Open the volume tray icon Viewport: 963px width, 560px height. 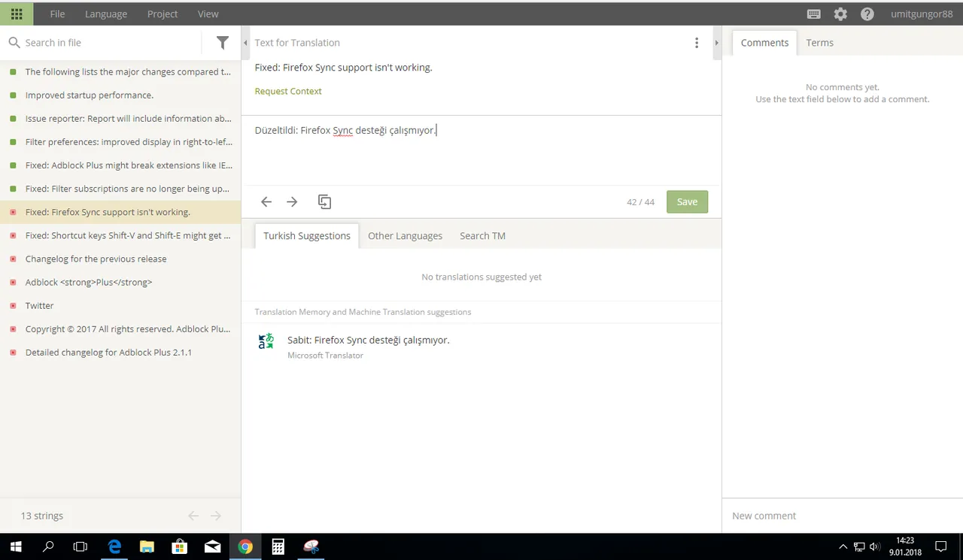874,546
